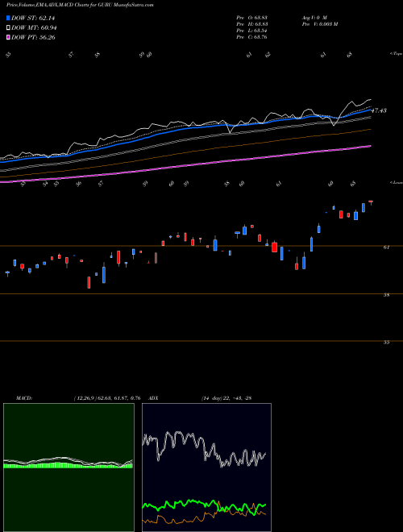Click the 'Pre C: 63.76' close value
The height and width of the screenshot is (532, 403).
tap(251, 37)
